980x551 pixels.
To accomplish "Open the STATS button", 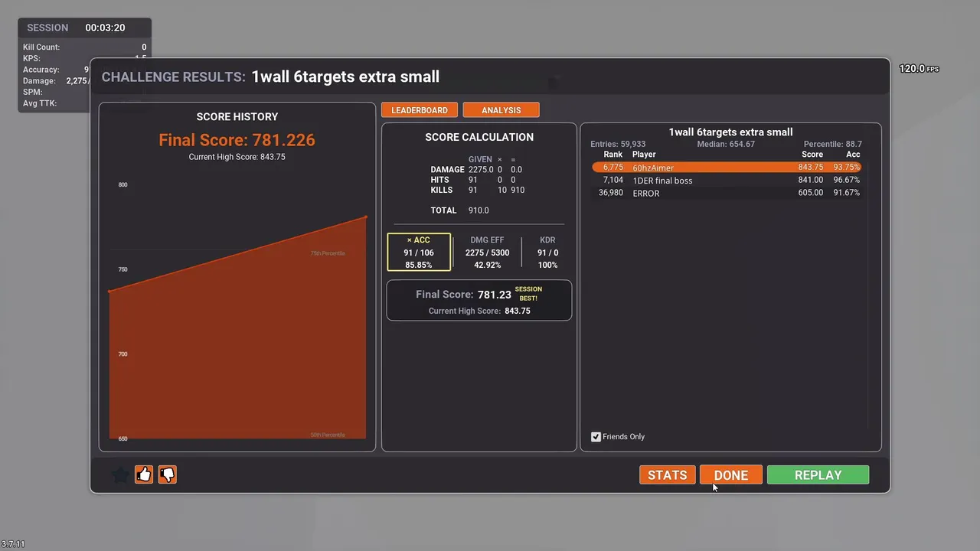I will point(668,475).
